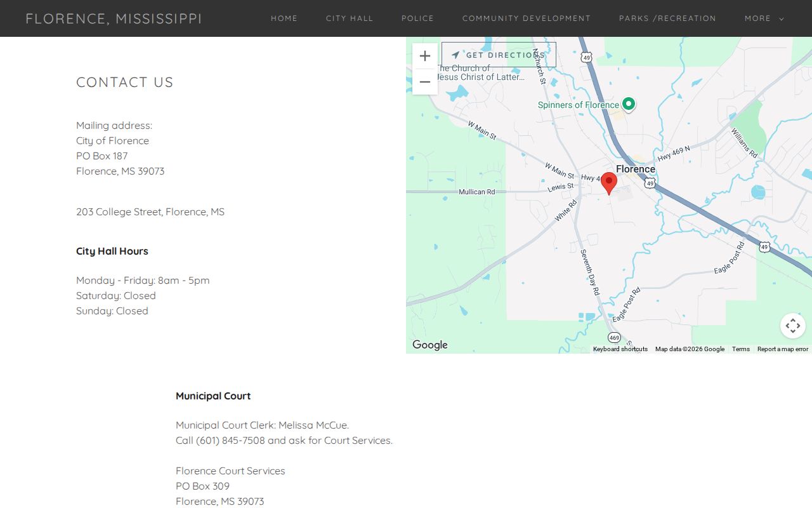Click the Sunday: Closed line
Viewport: 812px width, 508px height.
[x=112, y=311]
